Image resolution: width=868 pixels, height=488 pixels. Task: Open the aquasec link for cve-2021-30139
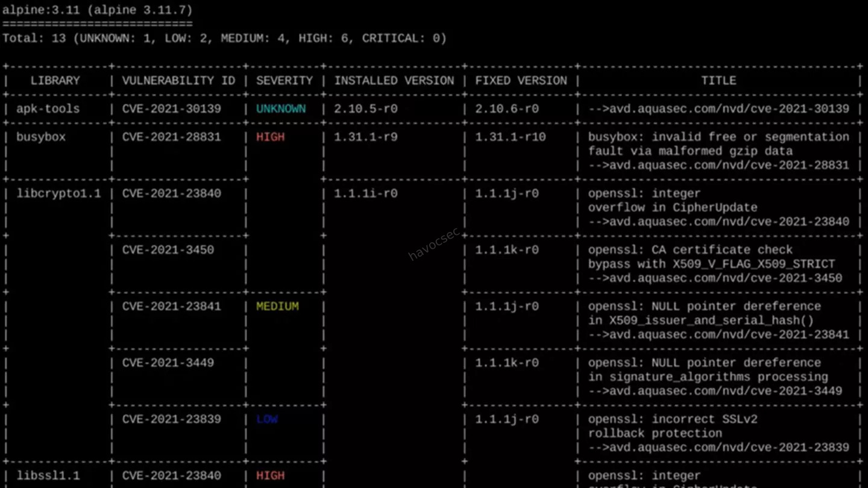tap(719, 109)
